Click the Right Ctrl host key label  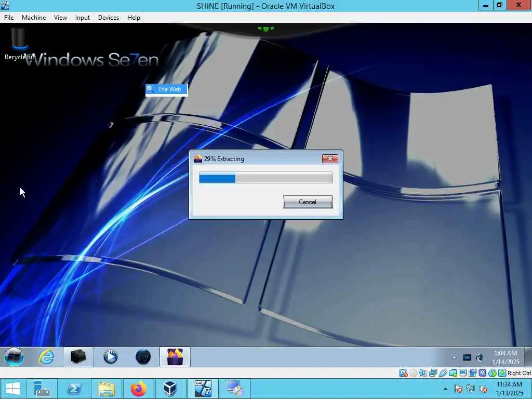coord(520,373)
